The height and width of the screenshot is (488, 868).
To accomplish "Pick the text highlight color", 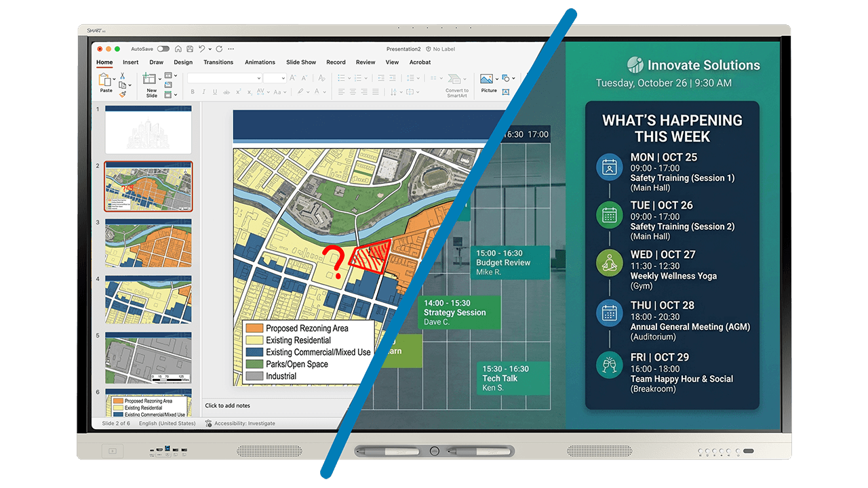I will (x=302, y=91).
